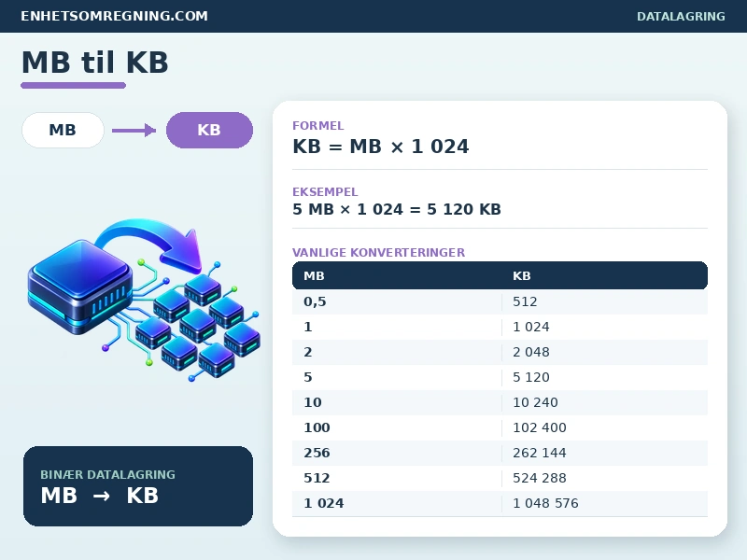Image resolution: width=747 pixels, height=560 pixels.
Task: Select the 100 MB row cell
Action: 397,428
